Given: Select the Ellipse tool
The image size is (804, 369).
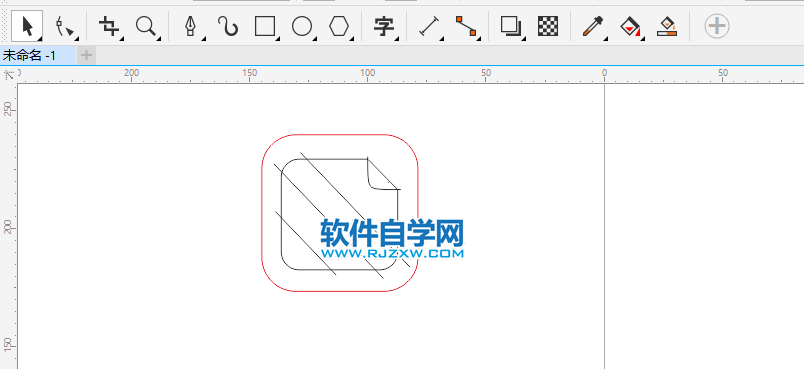Looking at the screenshot, I should (x=302, y=26).
